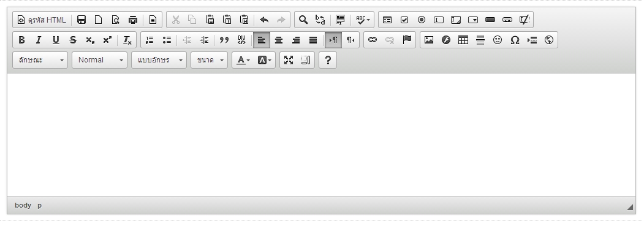Insert a special character (Omega)
Screen dimensions: 644x226
[515, 40]
